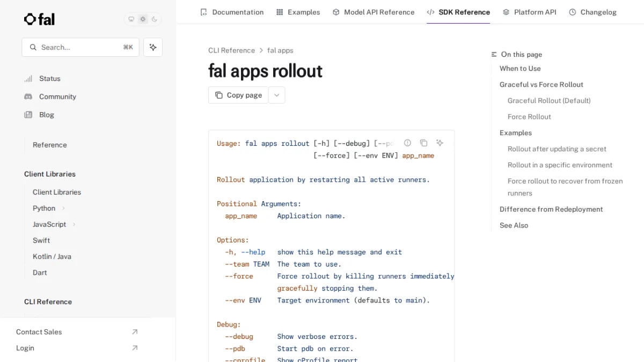Copy the code block contents

pyautogui.click(x=423, y=143)
